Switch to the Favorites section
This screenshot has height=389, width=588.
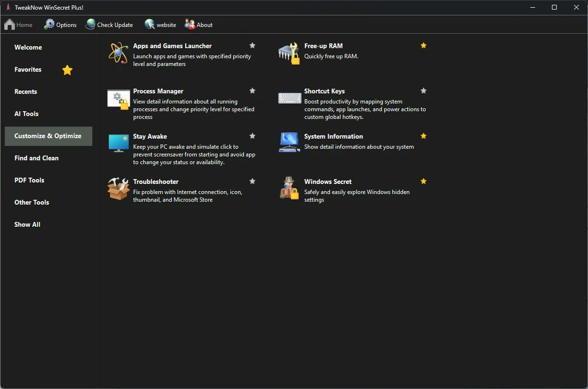[x=49, y=70]
